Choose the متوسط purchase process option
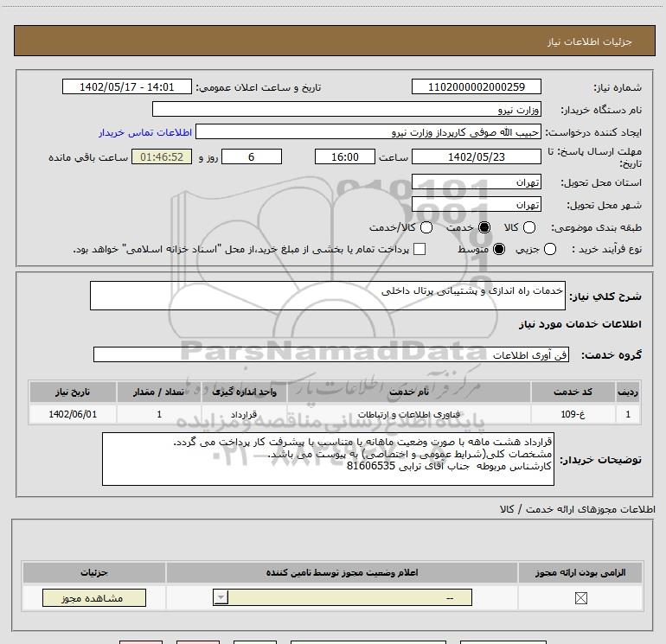This screenshot has height=644, width=666. 499,249
